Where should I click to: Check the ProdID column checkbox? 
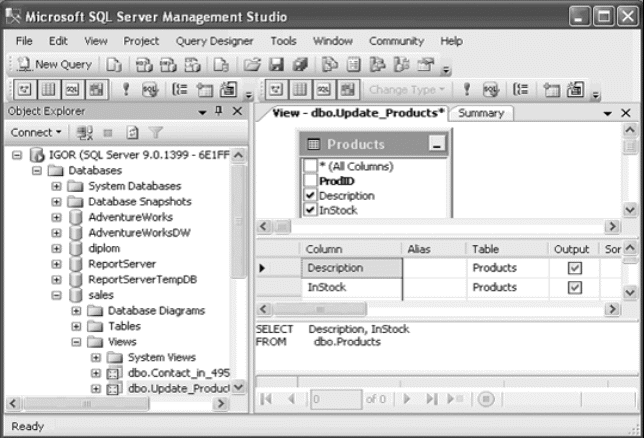tap(310, 181)
